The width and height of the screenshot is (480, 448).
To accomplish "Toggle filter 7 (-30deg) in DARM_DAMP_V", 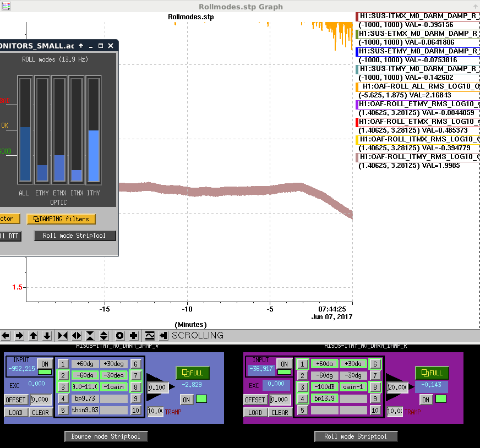I will coord(135,375).
